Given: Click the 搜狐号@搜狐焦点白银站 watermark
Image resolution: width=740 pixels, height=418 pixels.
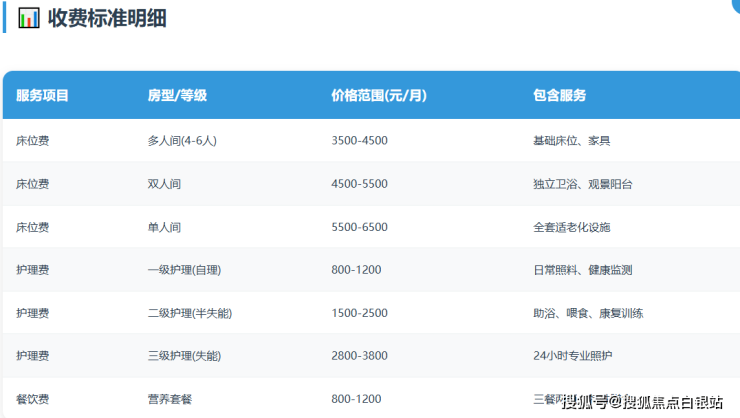Looking at the screenshot, I should pyautogui.click(x=642, y=402).
